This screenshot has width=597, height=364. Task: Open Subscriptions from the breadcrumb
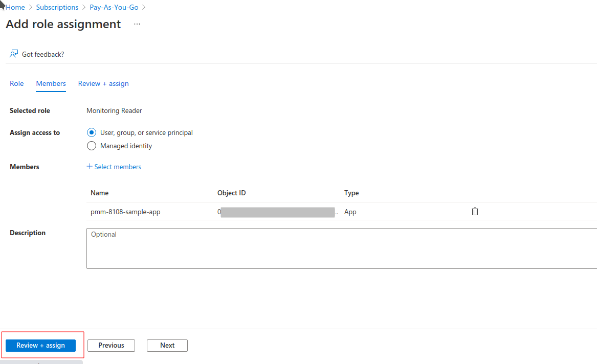[57, 7]
